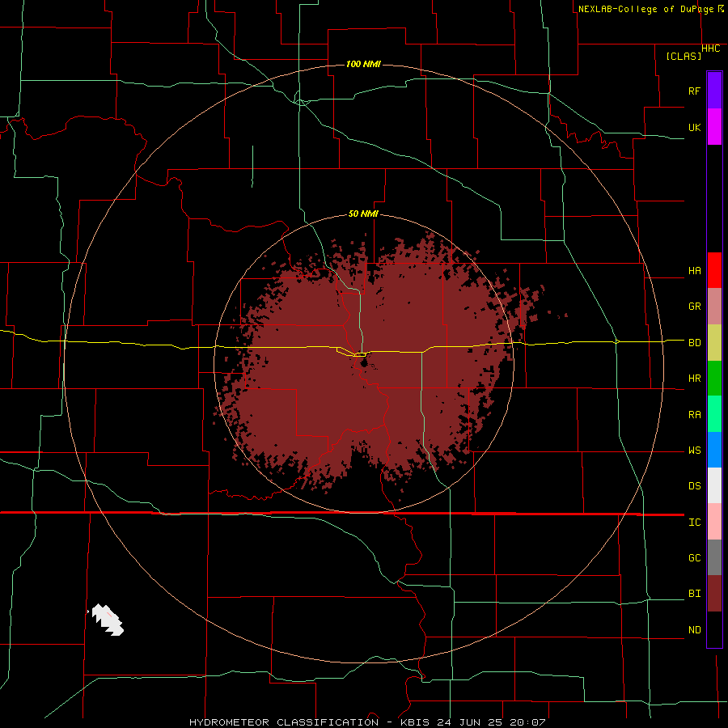The height and width of the screenshot is (728, 728).
Task: Click the UK magenta legend swatch
Action: pos(714,127)
